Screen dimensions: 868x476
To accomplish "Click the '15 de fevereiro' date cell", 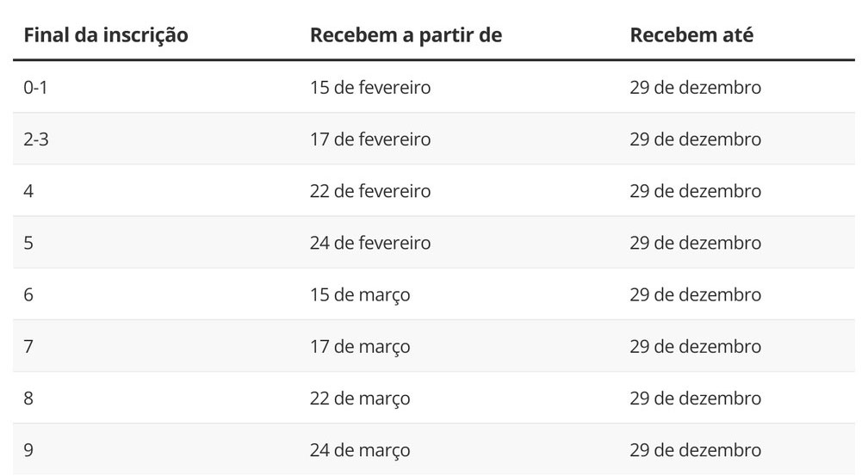I will [370, 88].
